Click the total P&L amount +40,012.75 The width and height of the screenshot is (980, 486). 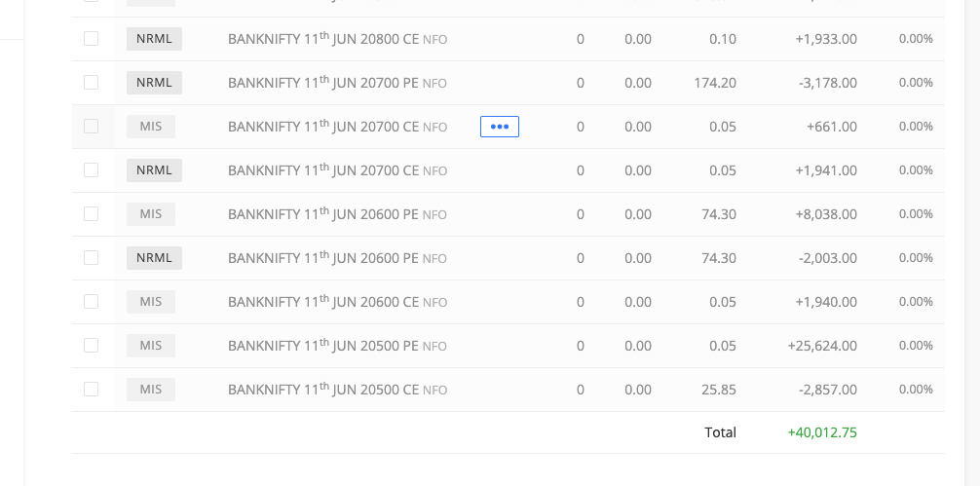[822, 432]
